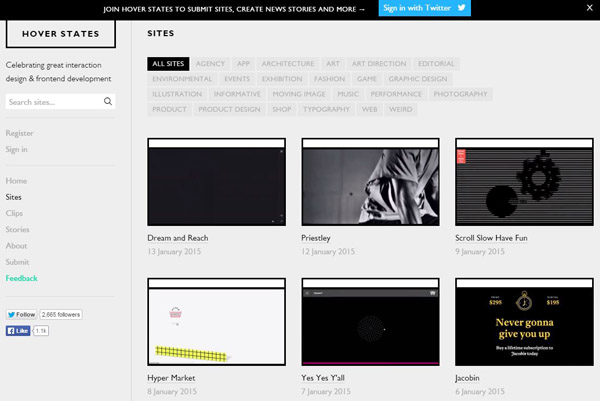Focus the Search sites input field
The image size is (600, 401).
(52, 102)
